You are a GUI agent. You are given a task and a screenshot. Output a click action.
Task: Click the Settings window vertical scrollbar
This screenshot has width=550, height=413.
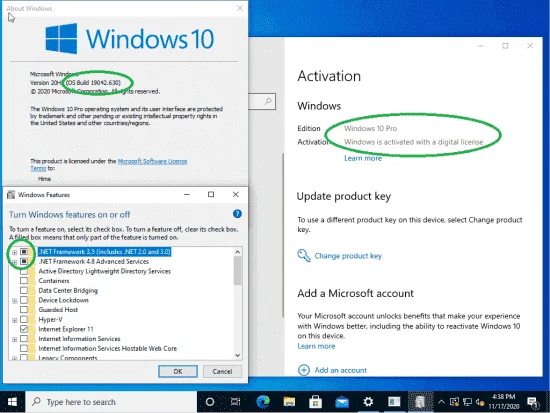[x=283, y=235]
